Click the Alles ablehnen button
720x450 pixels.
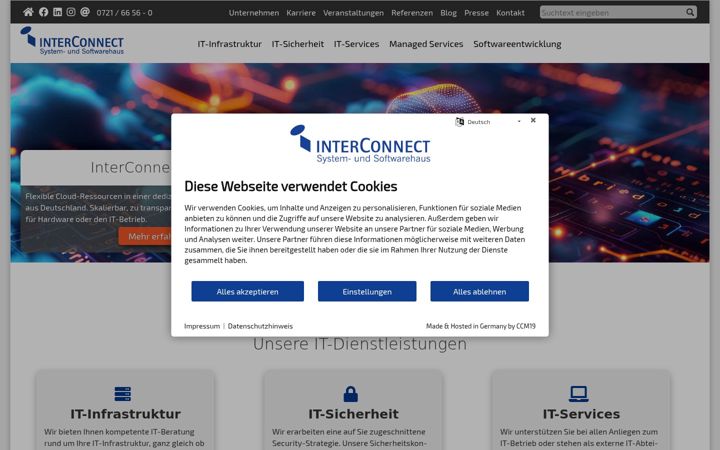point(479,292)
